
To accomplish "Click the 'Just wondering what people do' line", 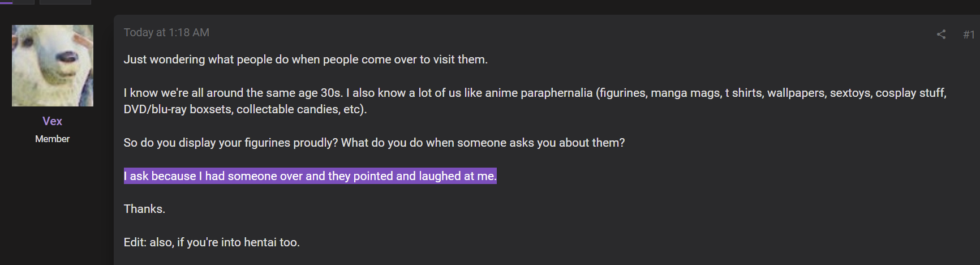I will click(x=306, y=59).
